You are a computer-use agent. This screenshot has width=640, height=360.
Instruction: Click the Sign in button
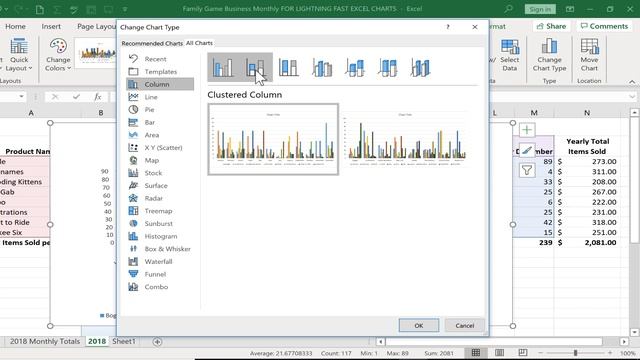(x=540, y=9)
